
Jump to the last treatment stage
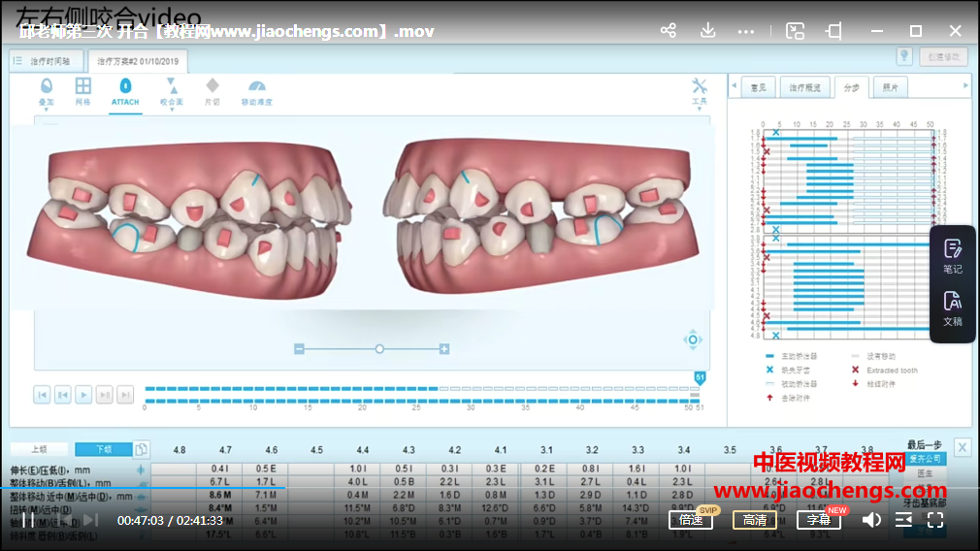pos(125,395)
